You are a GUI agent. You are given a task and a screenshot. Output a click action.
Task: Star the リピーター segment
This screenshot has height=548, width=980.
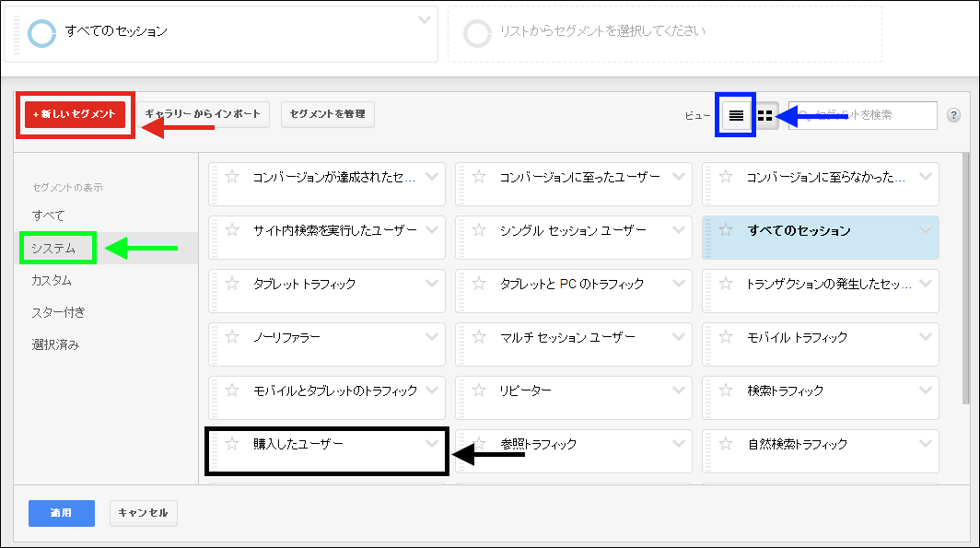coord(480,391)
